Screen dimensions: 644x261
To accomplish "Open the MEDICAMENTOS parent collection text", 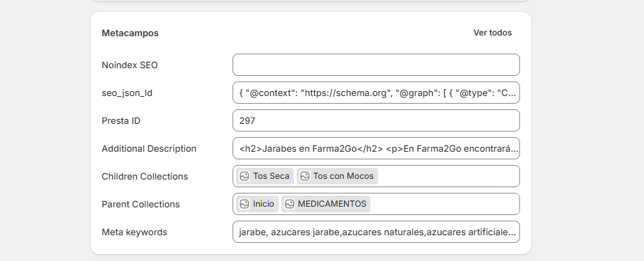I will click(332, 204).
